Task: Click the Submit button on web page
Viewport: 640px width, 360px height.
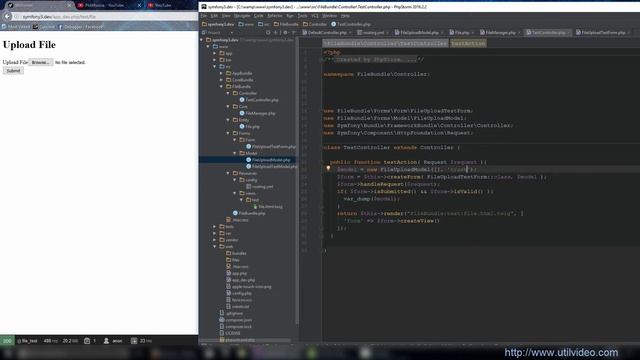Action: tap(13, 71)
